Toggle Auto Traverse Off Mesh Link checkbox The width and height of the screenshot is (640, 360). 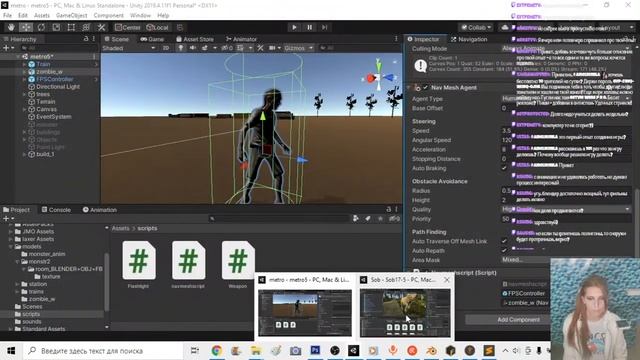[x=504, y=241]
